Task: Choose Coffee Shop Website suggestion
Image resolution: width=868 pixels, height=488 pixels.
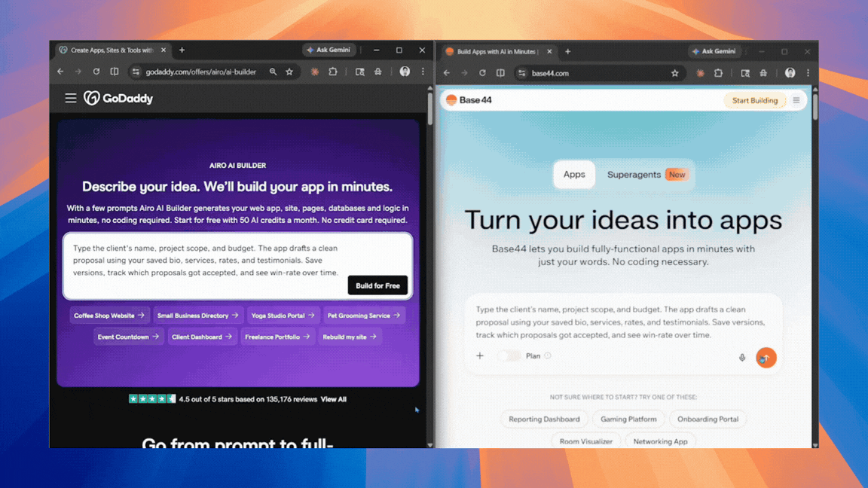Action: (109, 316)
